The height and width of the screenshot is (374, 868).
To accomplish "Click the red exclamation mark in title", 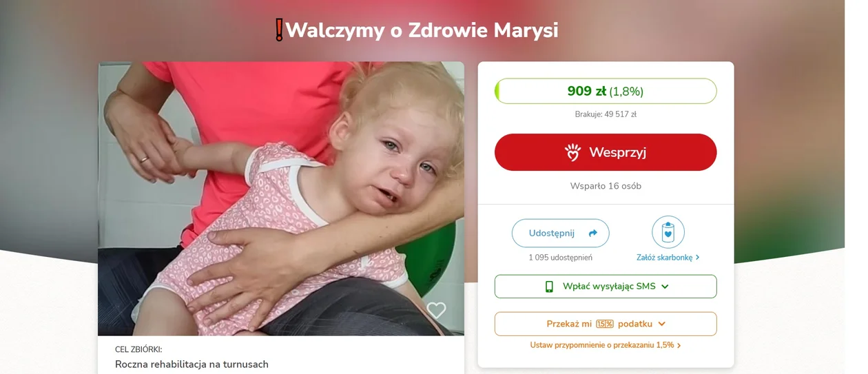I will [279, 30].
